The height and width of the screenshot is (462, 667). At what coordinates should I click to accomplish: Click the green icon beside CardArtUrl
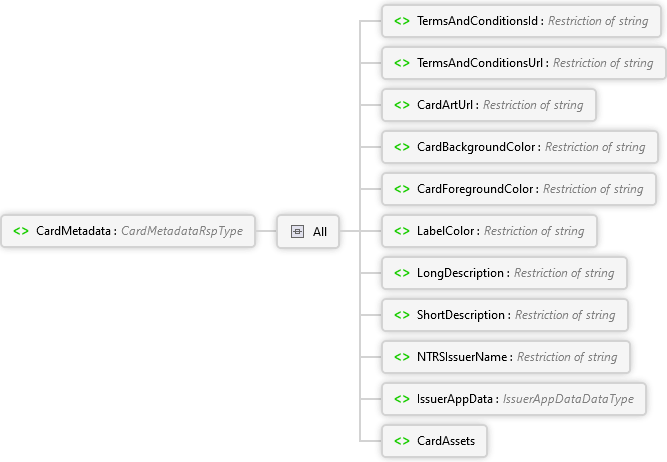coord(402,105)
